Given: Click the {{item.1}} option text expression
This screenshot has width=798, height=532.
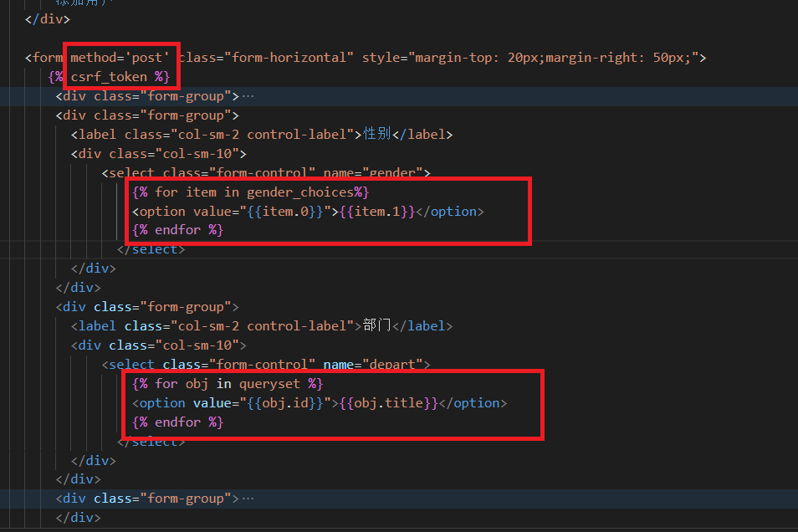Looking at the screenshot, I should 377,212.
